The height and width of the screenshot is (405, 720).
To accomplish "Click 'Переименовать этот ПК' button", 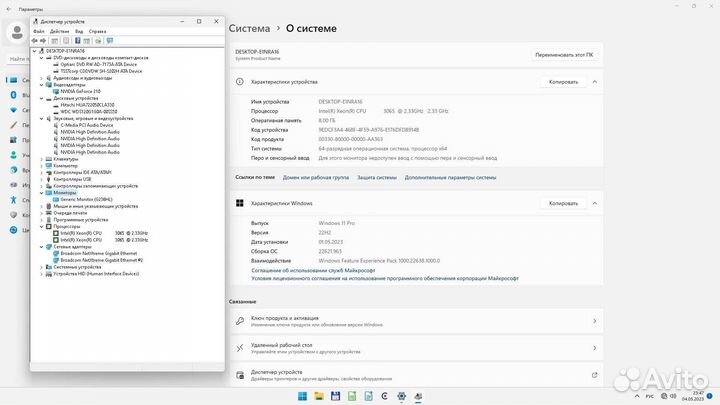I will click(x=564, y=55).
